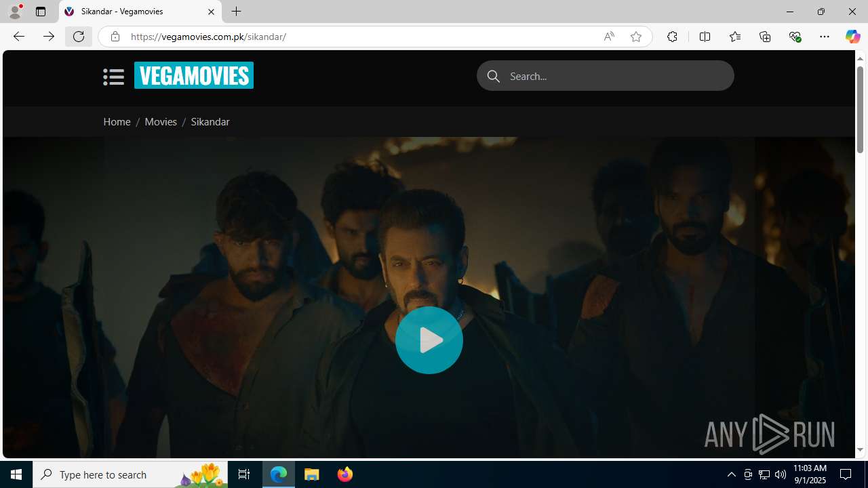Open a new browser tab
Image resolution: width=868 pixels, height=488 pixels.
tap(236, 12)
